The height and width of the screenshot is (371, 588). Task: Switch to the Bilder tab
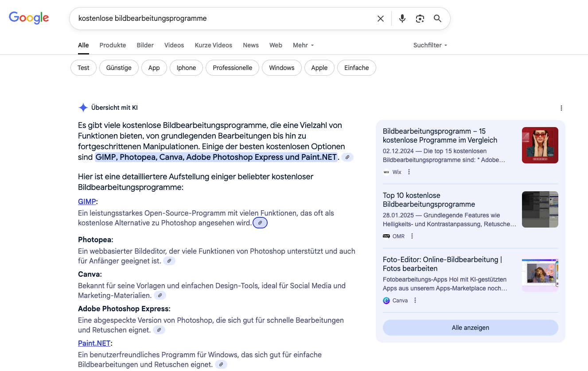[x=145, y=45]
